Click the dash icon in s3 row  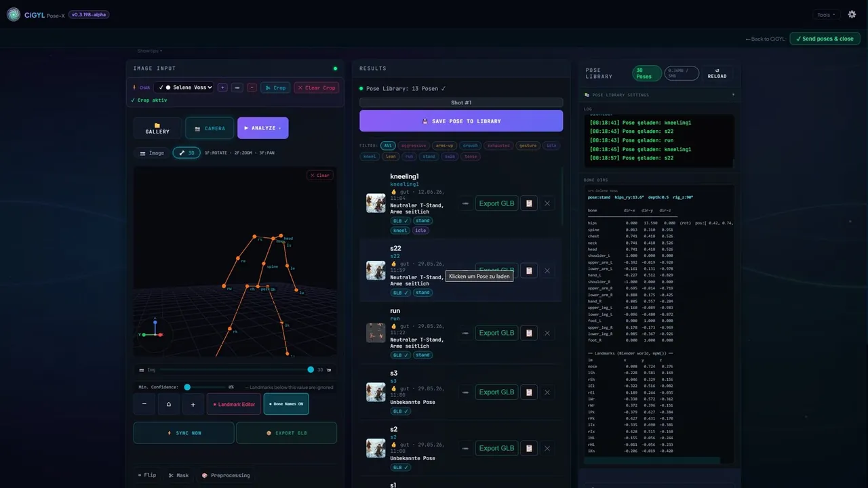466,392
